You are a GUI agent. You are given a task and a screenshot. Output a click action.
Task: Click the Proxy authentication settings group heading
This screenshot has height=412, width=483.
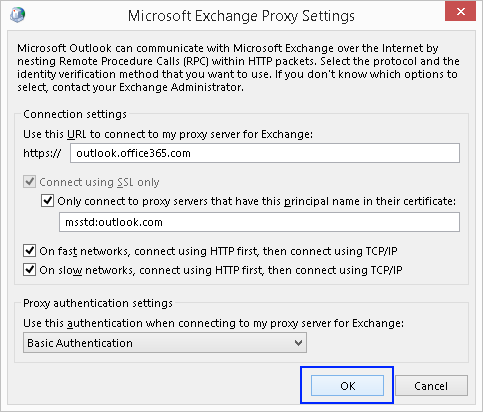click(98, 303)
